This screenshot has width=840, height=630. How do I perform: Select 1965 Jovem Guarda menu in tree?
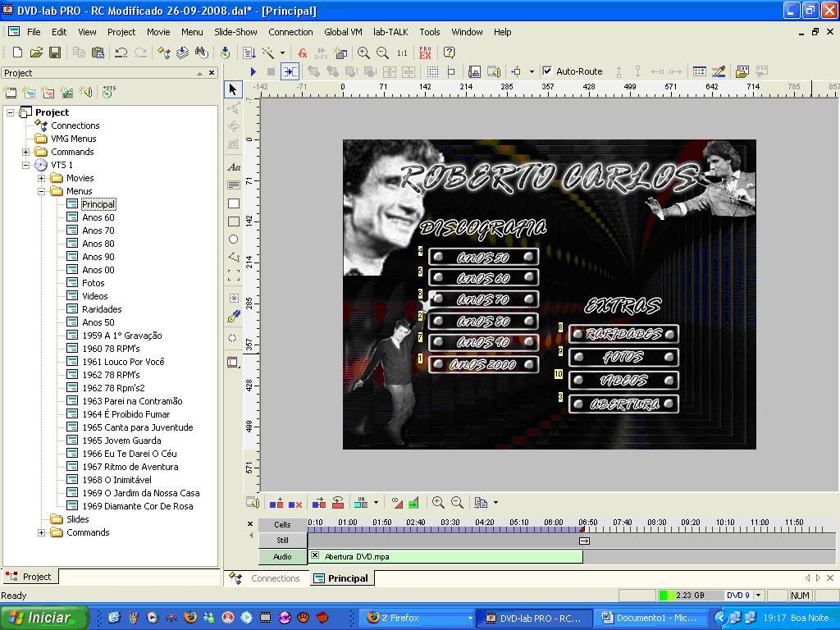tap(121, 441)
